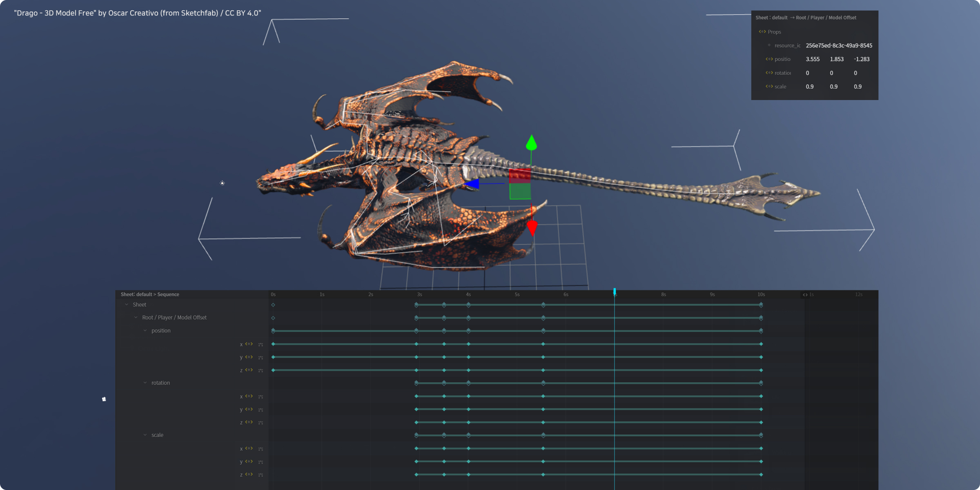
Task: Toggle keyframe diamond for rotation y track
Action: pos(249,409)
